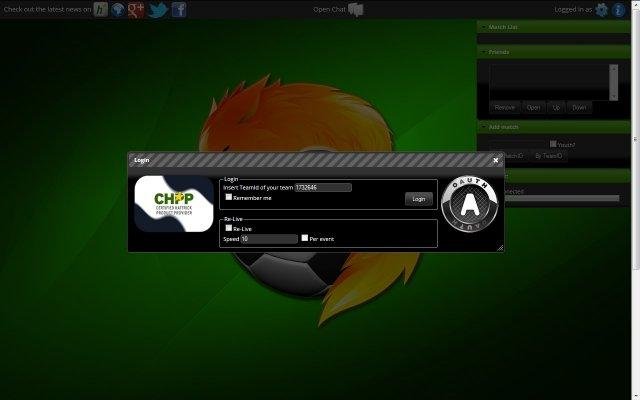Toggle the Youth? checkbox
Image resolution: width=640 pixels, height=400 pixels.
pyautogui.click(x=553, y=144)
